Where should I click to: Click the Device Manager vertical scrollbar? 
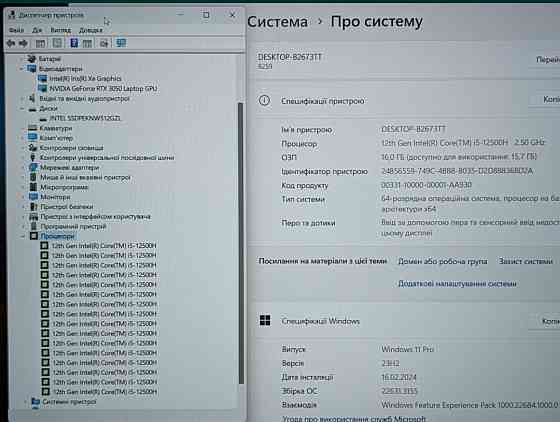click(240, 243)
